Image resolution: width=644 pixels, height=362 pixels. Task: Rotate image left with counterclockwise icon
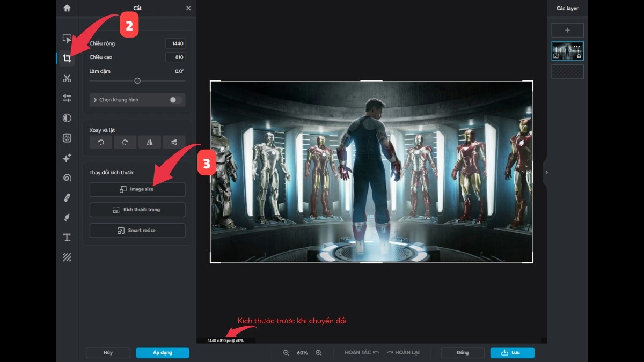100,142
